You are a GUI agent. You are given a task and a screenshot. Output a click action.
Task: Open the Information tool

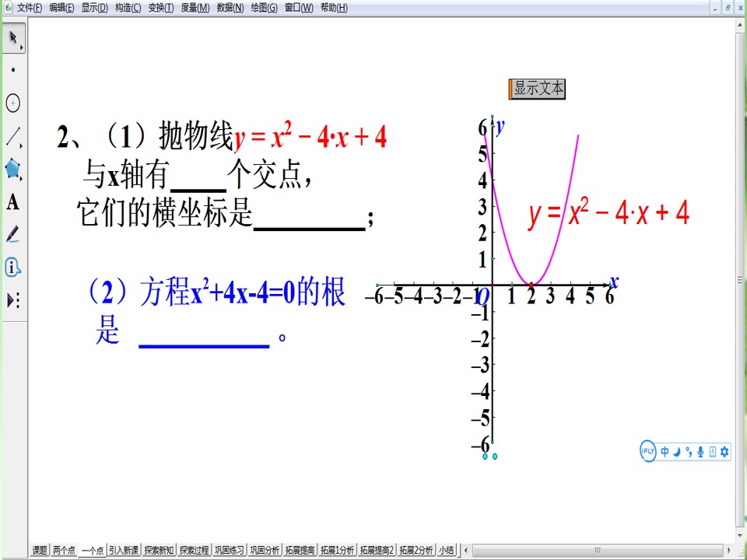click(x=13, y=268)
